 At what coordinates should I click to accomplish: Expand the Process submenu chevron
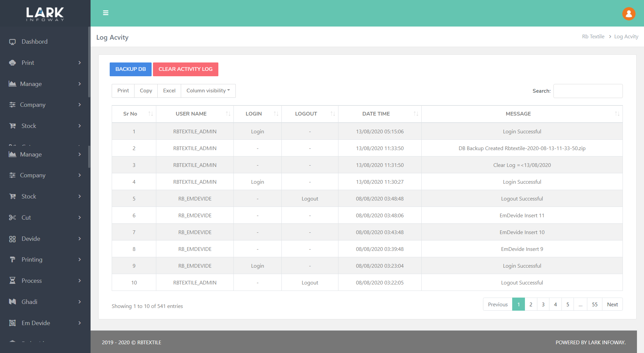pos(79,280)
